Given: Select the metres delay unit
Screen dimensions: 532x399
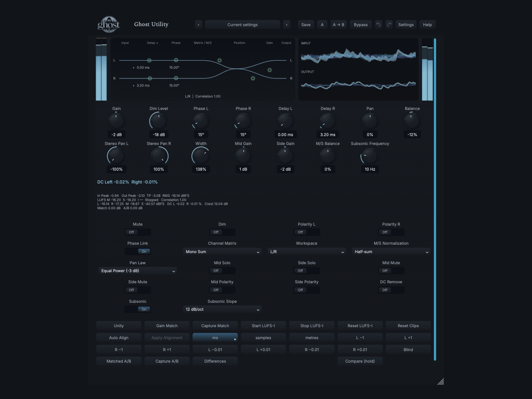Looking at the screenshot, I should 312,338.
